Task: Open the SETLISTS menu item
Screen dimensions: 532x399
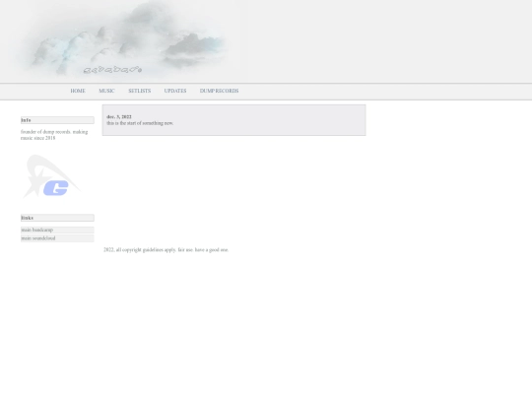Action: click(x=140, y=91)
